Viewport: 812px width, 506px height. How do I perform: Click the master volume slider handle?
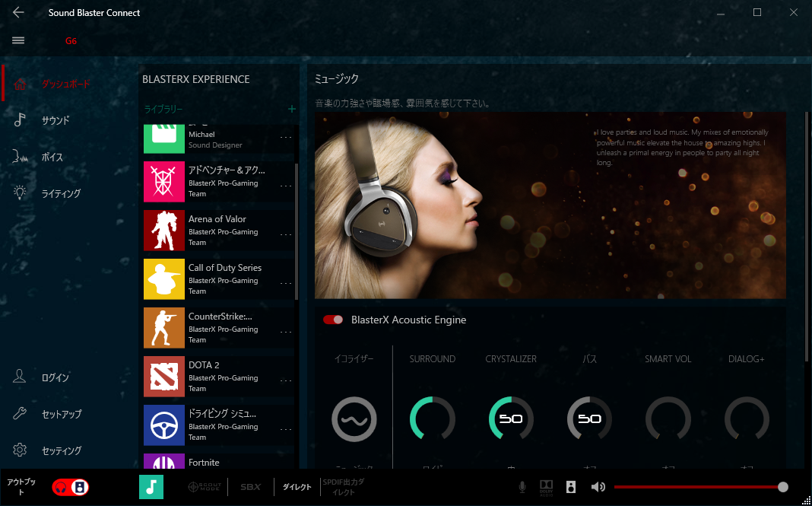[x=783, y=487]
